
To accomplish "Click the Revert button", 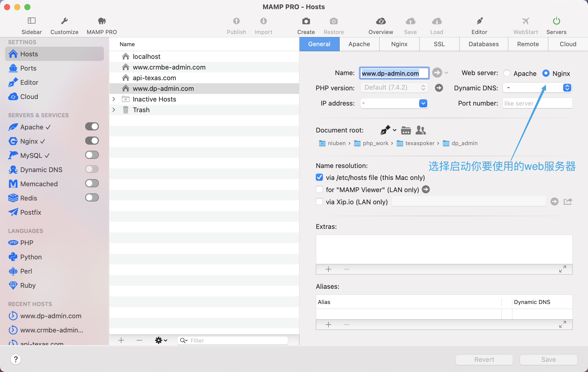I will 484,360.
